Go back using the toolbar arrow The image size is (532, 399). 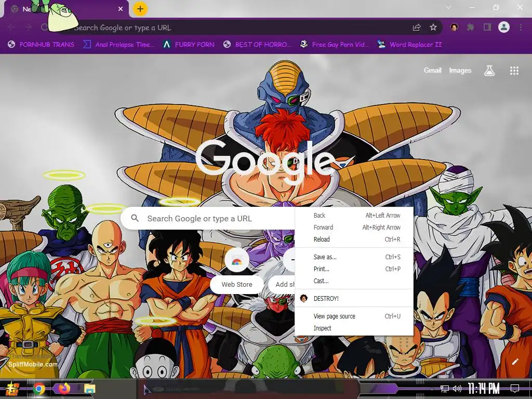point(11,27)
